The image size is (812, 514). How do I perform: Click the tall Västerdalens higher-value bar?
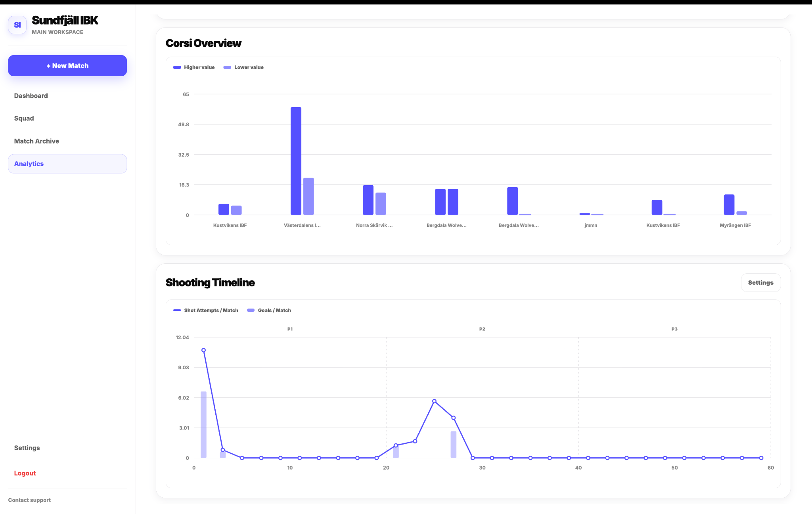[x=296, y=161]
